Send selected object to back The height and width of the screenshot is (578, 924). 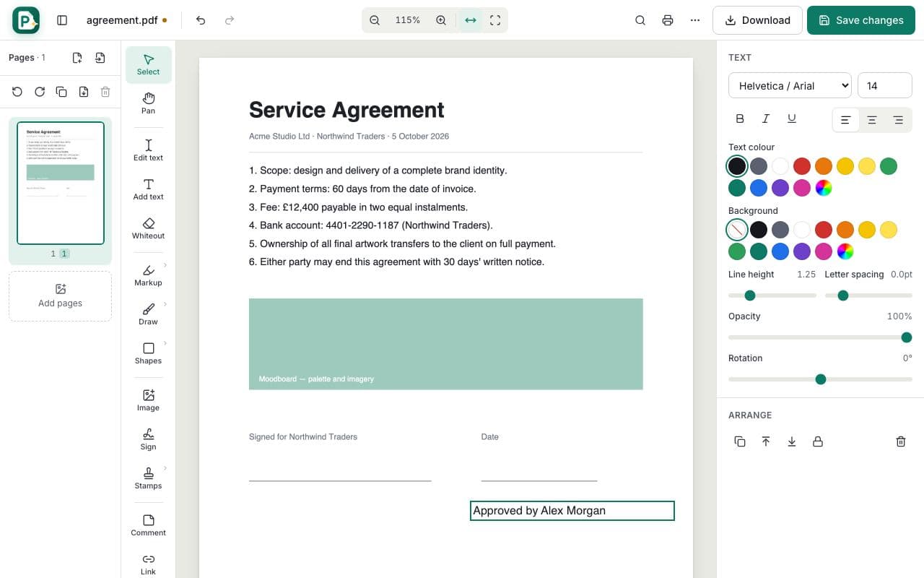click(792, 441)
